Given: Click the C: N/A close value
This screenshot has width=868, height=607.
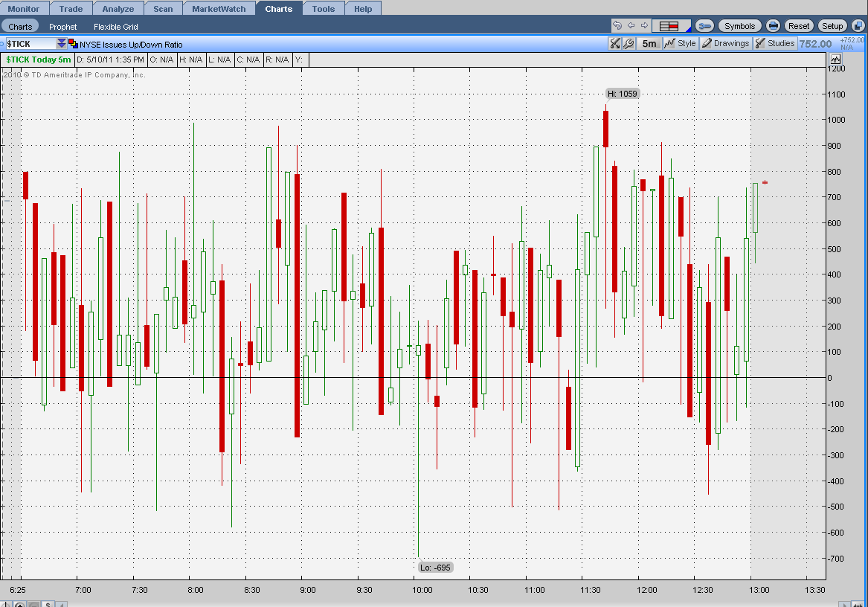Looking at the screenshot, I should tap(248, 60).
